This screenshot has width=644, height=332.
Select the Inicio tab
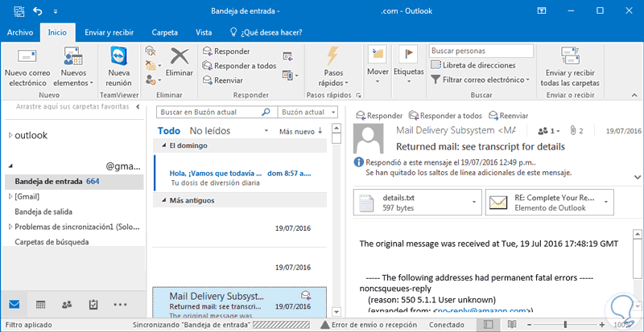coord(57,32)
